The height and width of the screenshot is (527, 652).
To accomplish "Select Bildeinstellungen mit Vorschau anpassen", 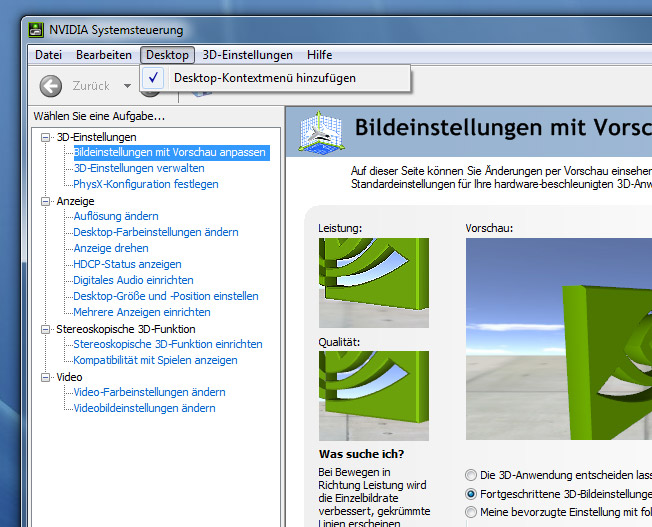I will (x=170, y=152).
